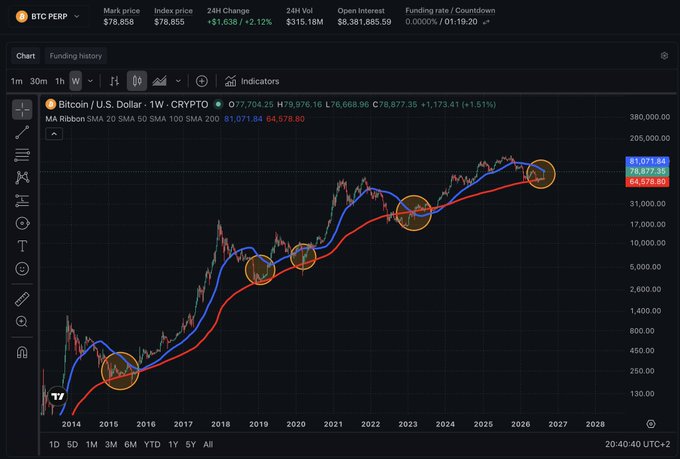
Task: Select the crosshair cursor tool
Action: point(22,109)
